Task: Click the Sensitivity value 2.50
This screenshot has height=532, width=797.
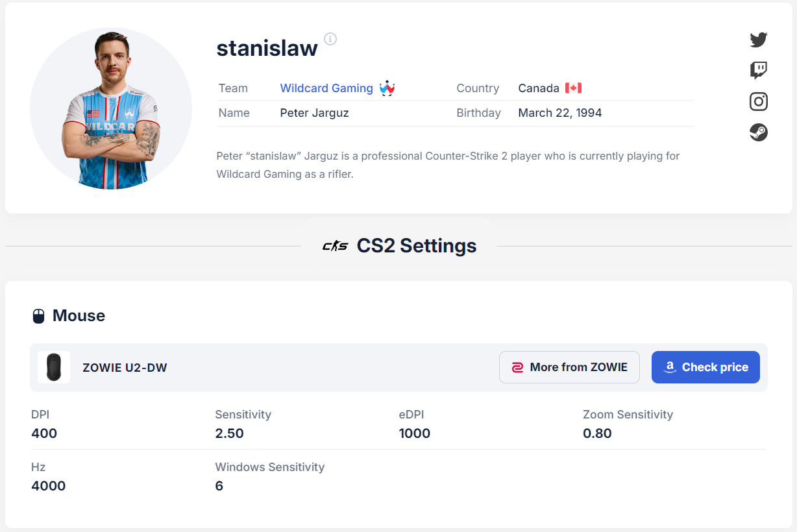Action: [229, 433]
